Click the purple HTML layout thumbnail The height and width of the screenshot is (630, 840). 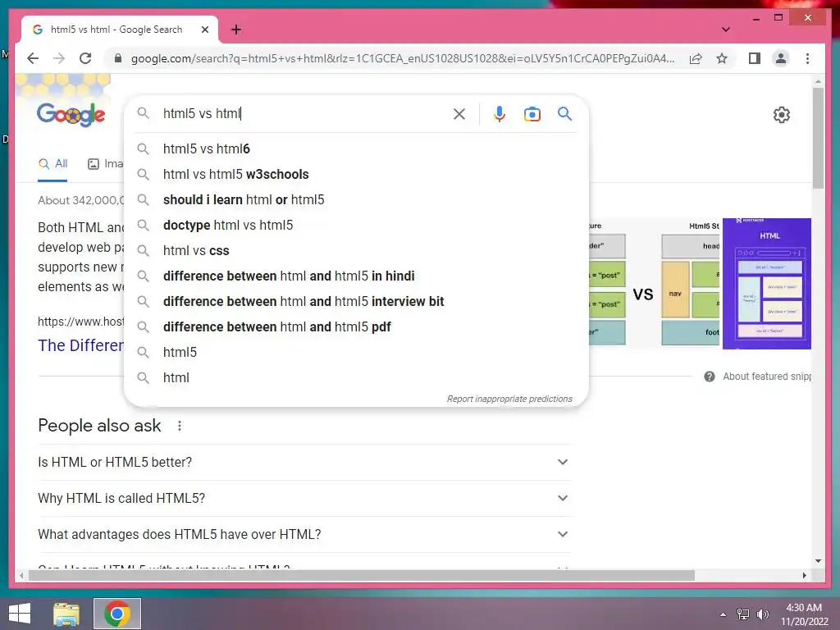[x=767, y=283]
